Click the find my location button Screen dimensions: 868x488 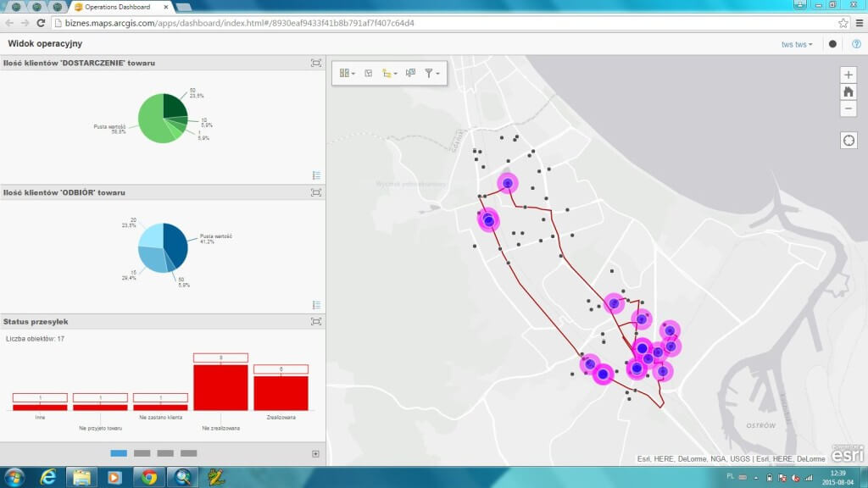pos(849,140)
